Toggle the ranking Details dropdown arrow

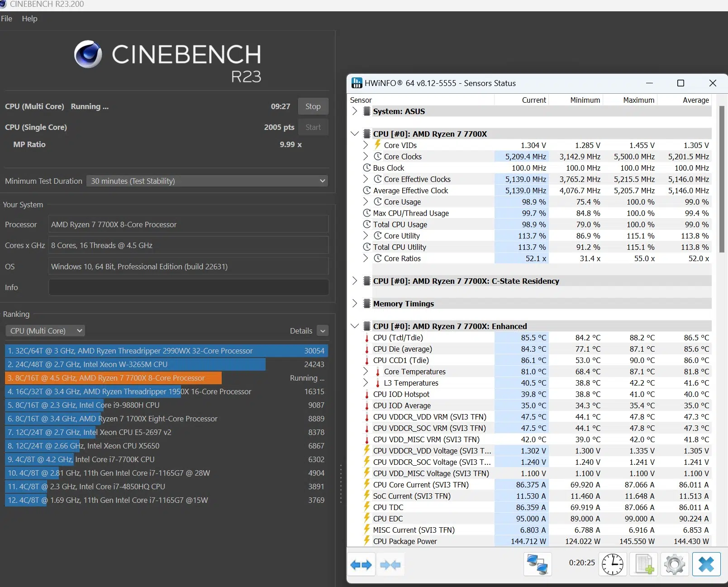click(323, 331)
